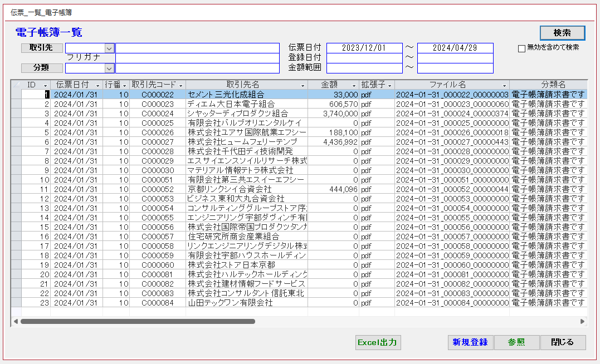This screenshot has height=364, width=600.
Task: Click the 参照 button
Action: pyautogui.click(x=516, y=342)
